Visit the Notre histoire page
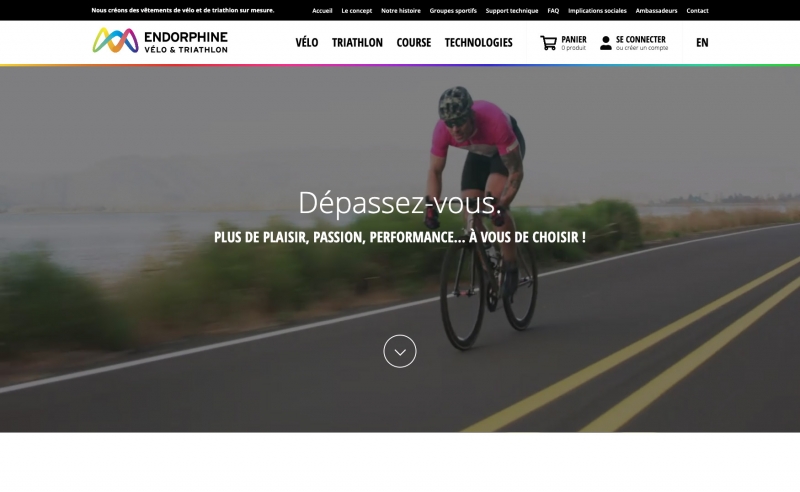Screen dimensions: 800x492 tap(401, 11)
